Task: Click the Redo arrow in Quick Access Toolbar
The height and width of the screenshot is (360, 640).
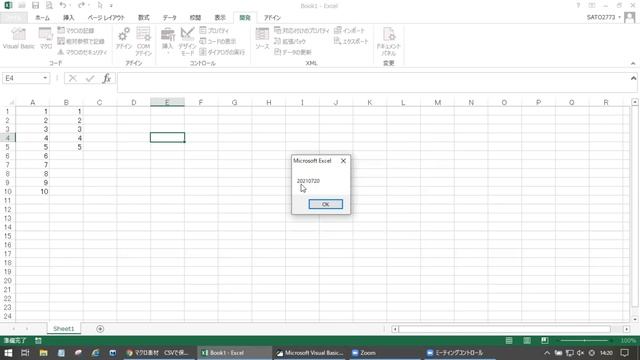Action: (x=81, y=5)
